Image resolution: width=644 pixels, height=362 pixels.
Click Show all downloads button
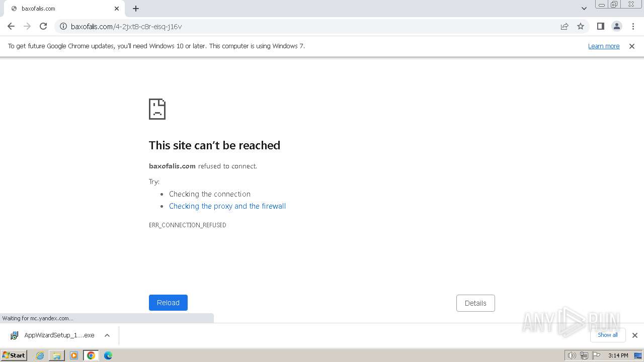(x=607, y=335)
